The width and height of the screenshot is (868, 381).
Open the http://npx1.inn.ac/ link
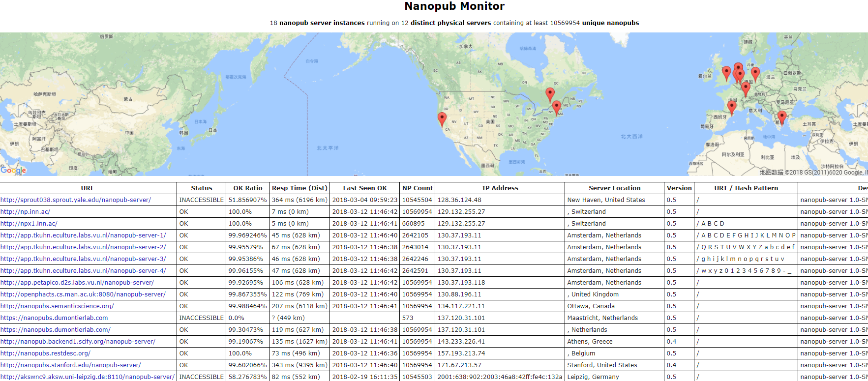pyautogui.click(x=29, y=224)
